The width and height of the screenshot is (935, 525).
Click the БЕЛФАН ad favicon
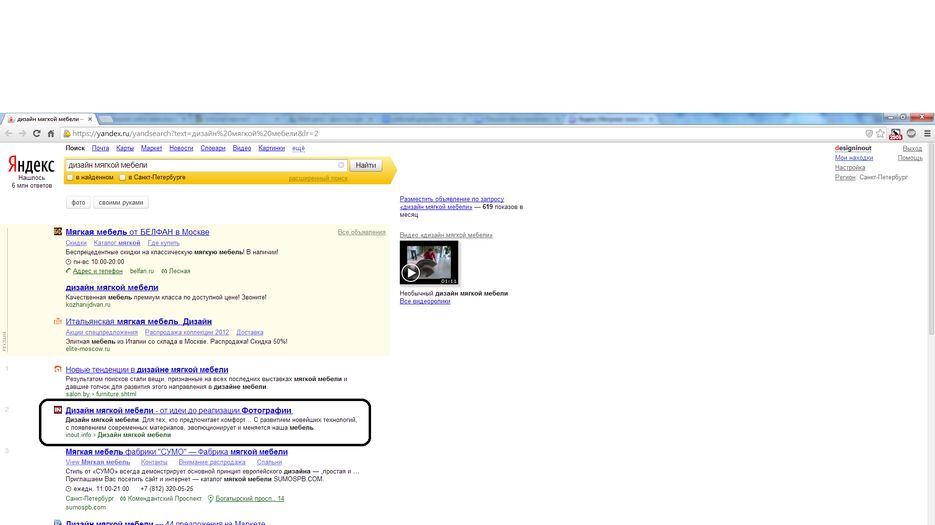(x=58, y=231)
